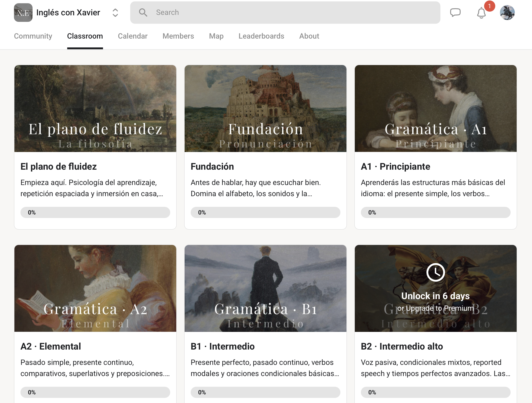Open the notifications bell
Image resolution: width=532 pixels, height=403 pixels.
(481, 13)
